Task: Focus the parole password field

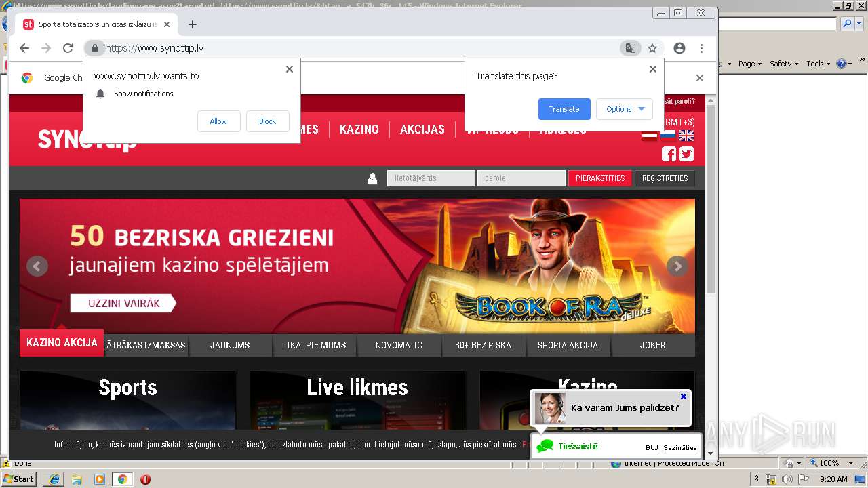Action: (521, 178)
